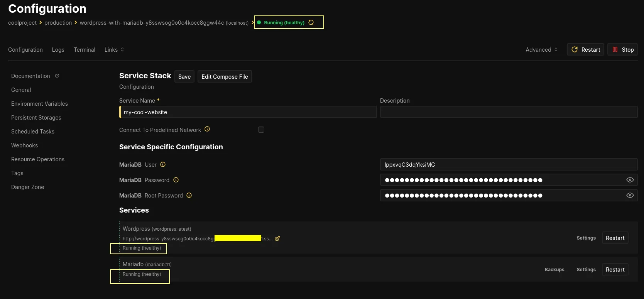Screen dimensions: 644x299
Task: Click the refresh status icon beside Running (healthy)
Action: pos(311,22)
